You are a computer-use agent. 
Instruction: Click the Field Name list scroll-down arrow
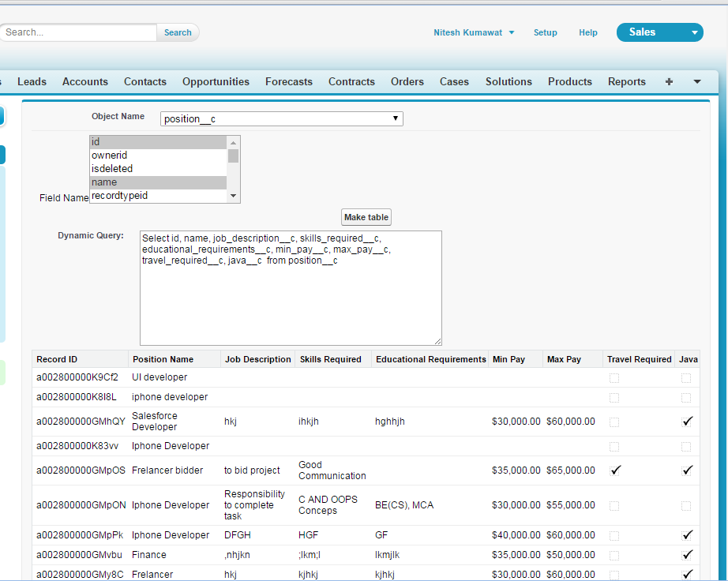point(233,196)
